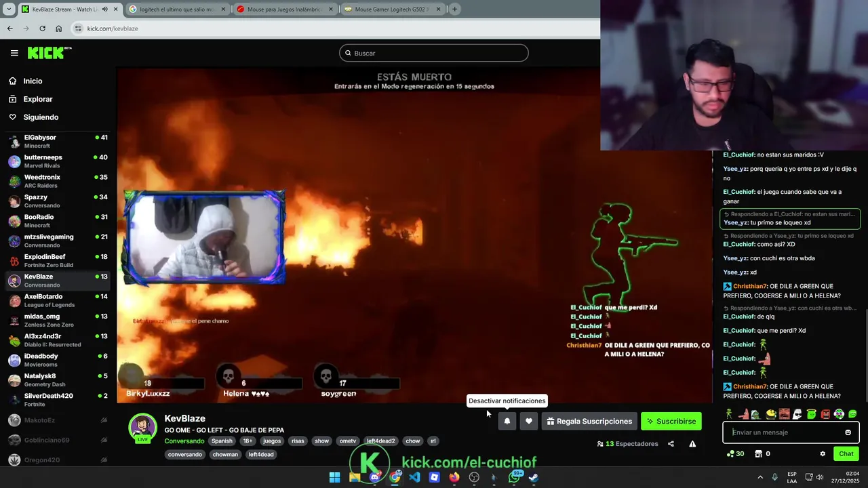Show hidden system tray icons
This screenshot has width=868, height=488.
point(760,477)
